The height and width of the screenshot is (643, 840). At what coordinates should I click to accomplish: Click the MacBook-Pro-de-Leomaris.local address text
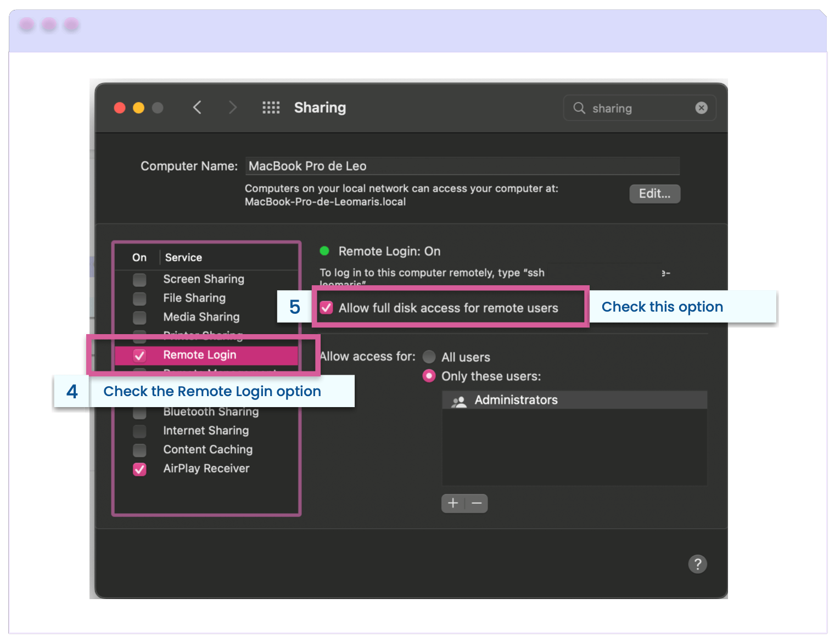(325, 202)
